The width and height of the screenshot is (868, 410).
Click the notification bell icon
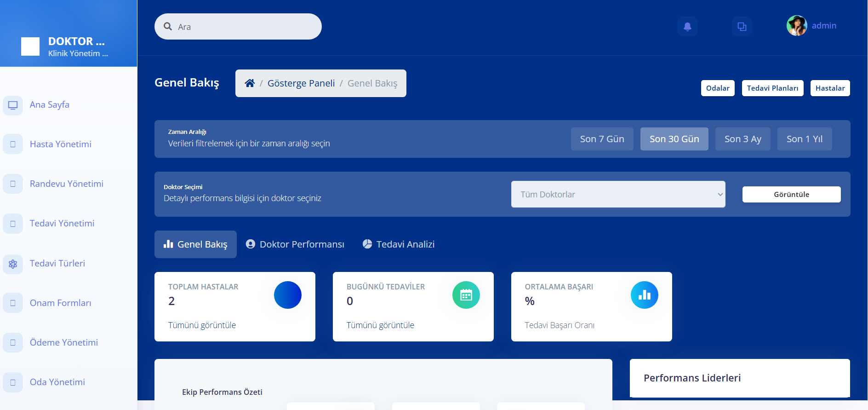(687, 27)
